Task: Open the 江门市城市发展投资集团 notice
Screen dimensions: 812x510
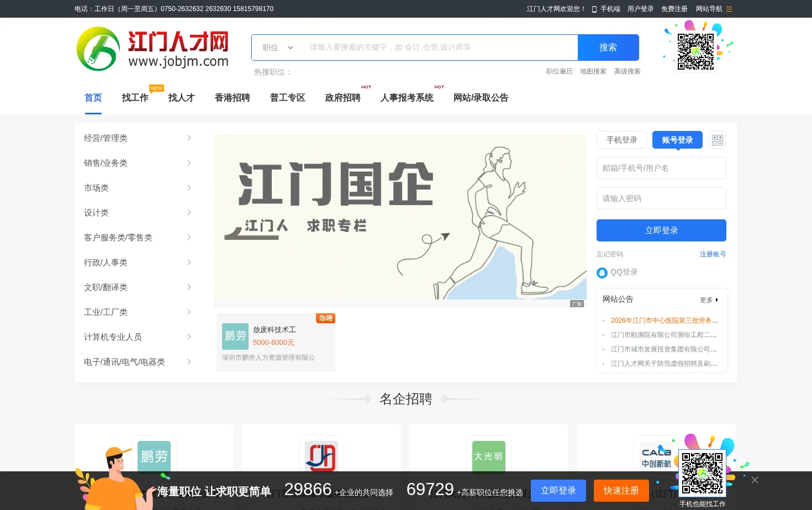Action: [664, 349]
